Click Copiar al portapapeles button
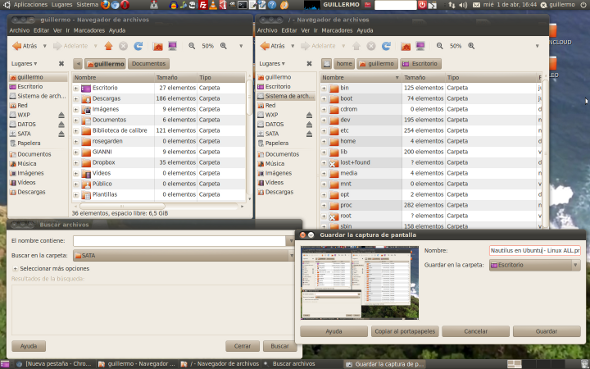The width and height of the screenshot is (590, 369). click(405, 331)
